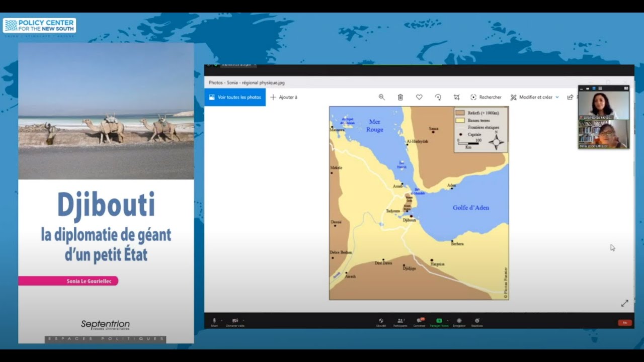The height and width of the screenshot is (362, 644).
Task: Click green 'Partager l'écran' button
Action: pyautogui.click(x=439, y=322)
